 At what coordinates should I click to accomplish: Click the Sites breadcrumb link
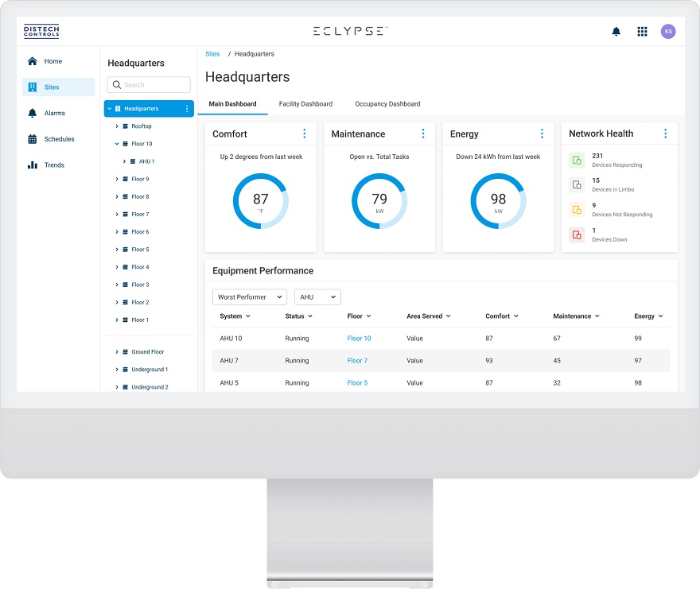tap(212, 54)
